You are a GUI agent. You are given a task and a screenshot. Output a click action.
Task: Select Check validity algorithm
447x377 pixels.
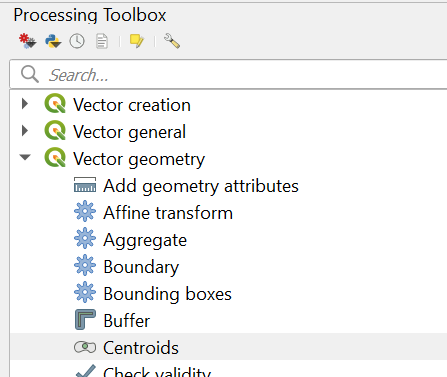pos(157,372)
